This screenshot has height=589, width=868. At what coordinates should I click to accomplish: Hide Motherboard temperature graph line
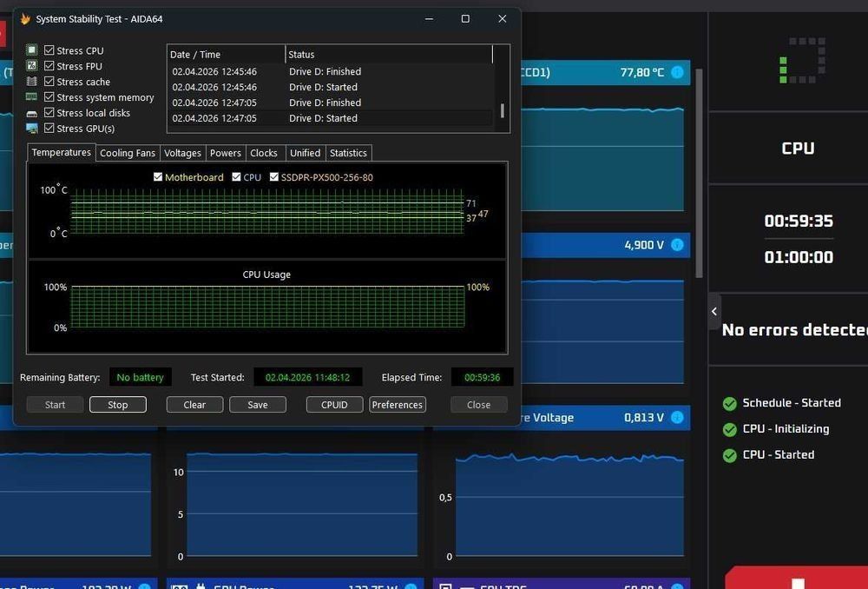158,176
